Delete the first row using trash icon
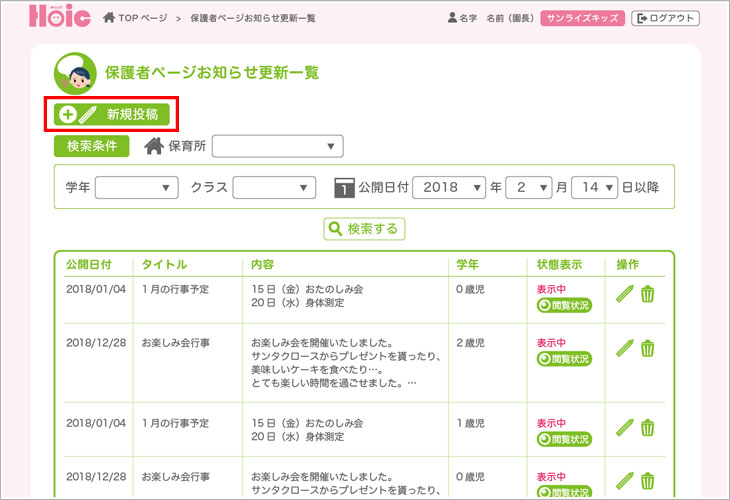 (648, 294)
